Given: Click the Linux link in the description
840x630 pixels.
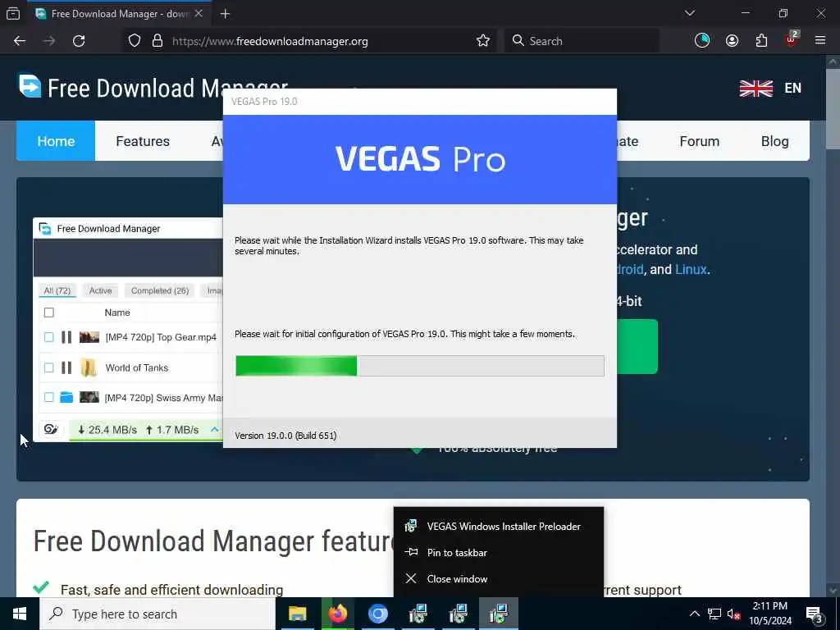Looking at the screenshot, I should [x=691, y=269].
